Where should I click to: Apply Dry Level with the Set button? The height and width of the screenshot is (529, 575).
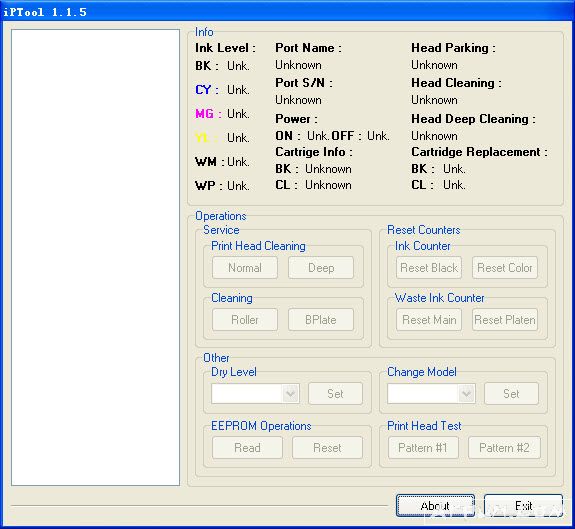[x=335, y=394]
